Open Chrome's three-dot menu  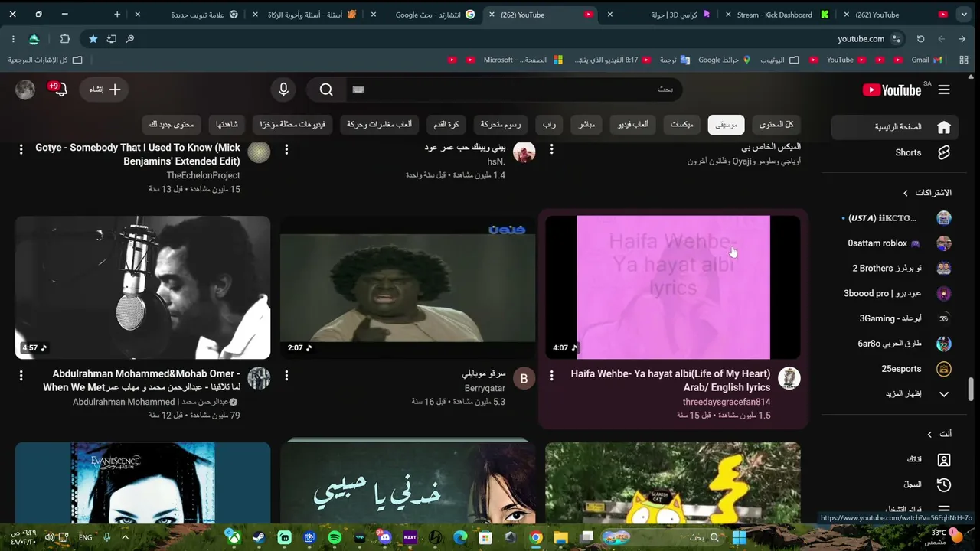(13, 39)
